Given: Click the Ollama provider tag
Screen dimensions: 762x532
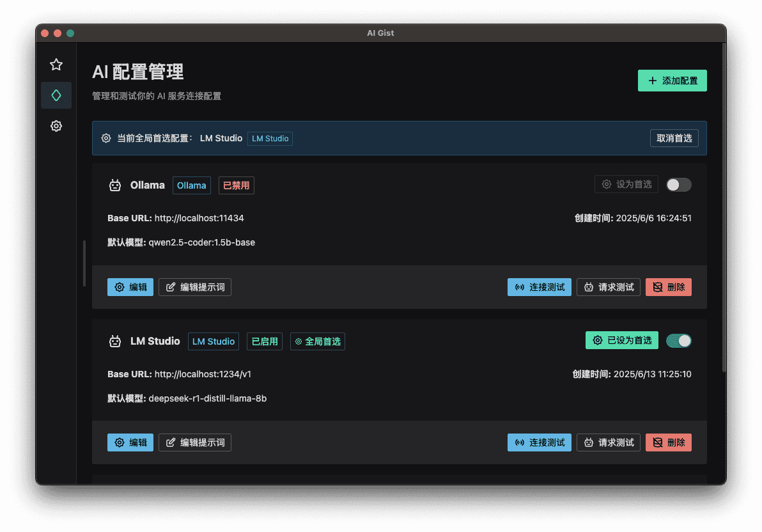Looking at the screenshot, I should click(x=192, y=185).
